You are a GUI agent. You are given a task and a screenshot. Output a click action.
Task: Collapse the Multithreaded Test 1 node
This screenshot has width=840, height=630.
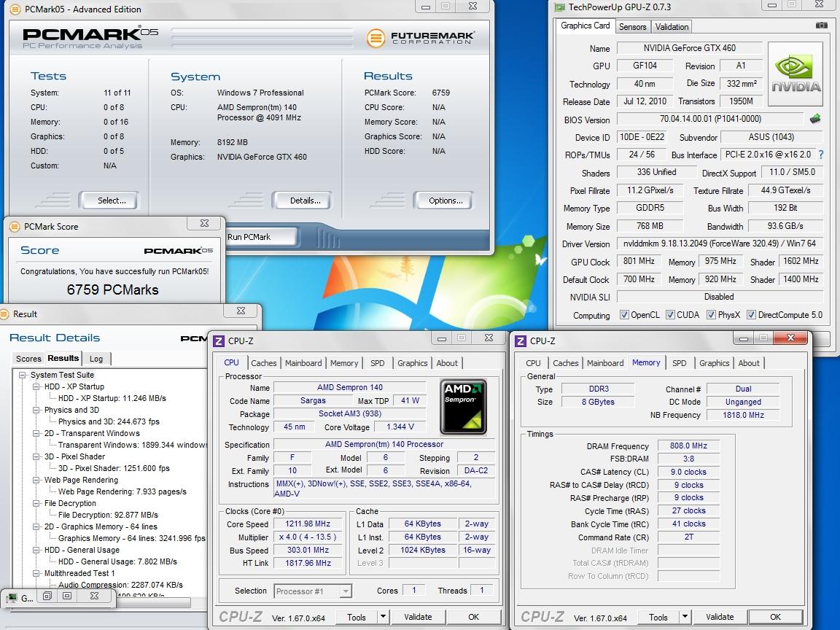tap(36, 573)
